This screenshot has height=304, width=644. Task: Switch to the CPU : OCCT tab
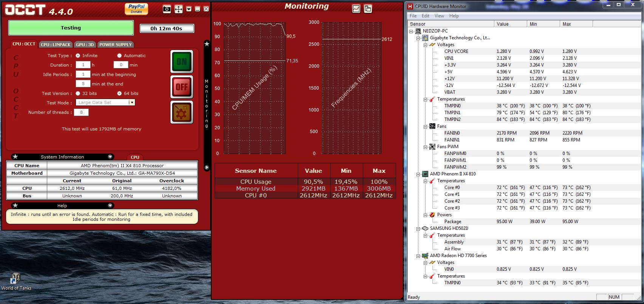(x=24, y=44)
